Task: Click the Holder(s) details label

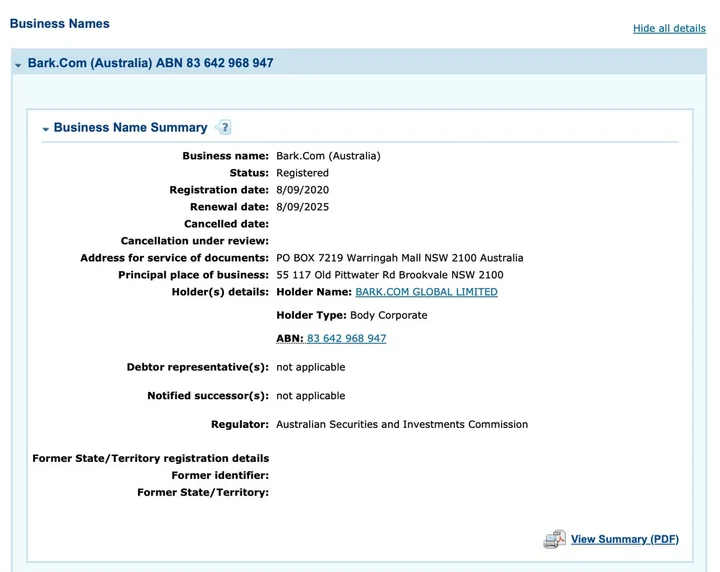Action: click(220, 292)
